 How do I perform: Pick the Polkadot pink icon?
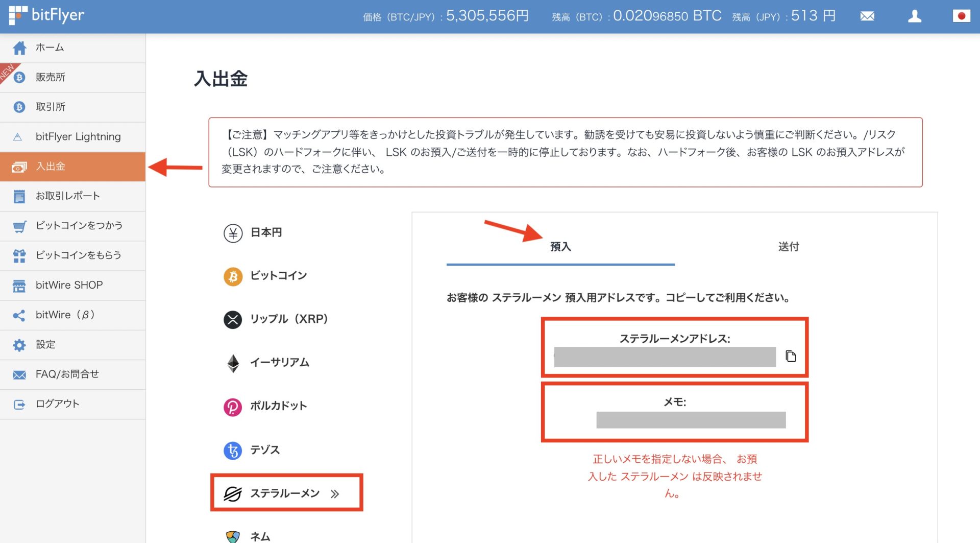pos(233,407)
